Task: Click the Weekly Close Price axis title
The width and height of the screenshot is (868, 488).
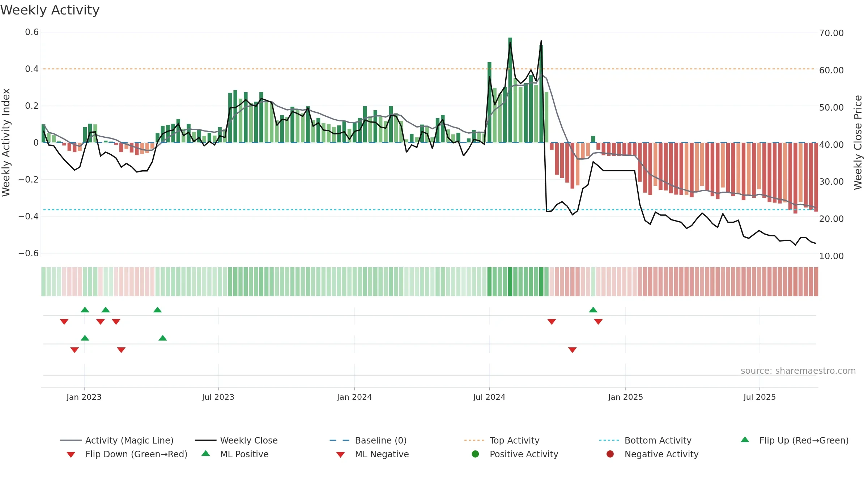Action: [858, 142]
